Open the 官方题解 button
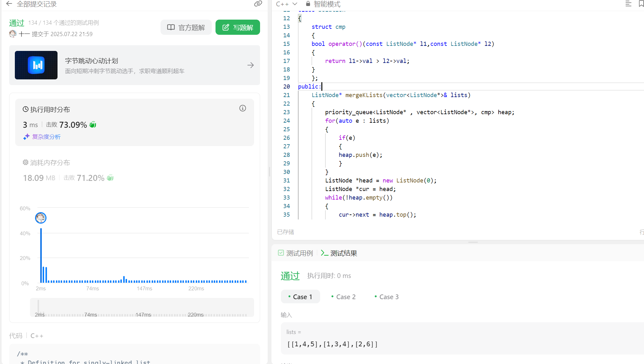This screenshot has height=364, width=644. tap(186, 28)
